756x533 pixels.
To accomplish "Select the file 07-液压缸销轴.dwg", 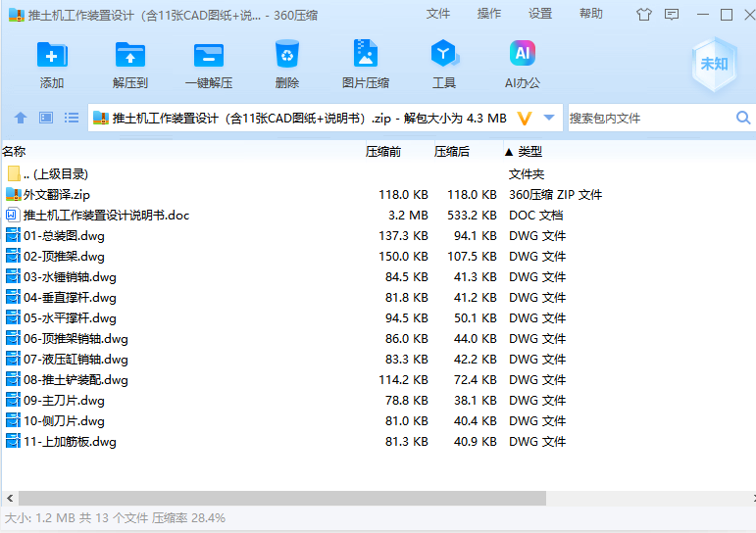I will click(x=76, y=360).
